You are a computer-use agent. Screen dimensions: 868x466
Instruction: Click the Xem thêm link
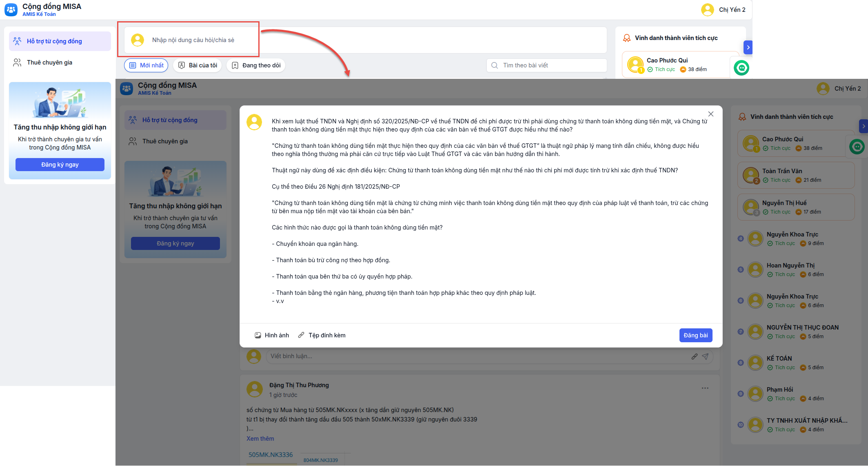(260, 439)
